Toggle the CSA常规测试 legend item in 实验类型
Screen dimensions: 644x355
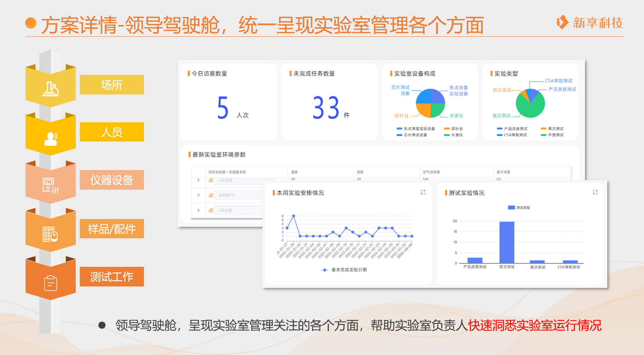[512, 135]
